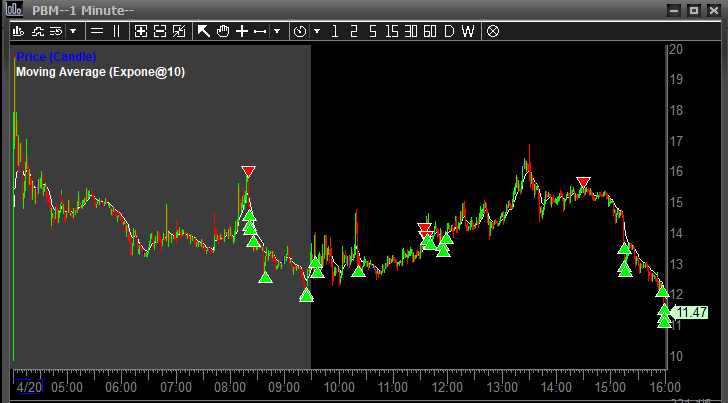Click the indicator list icon
Image resolution: width=728 pixels, height=403 pixels.
click(x=56, y=32)
